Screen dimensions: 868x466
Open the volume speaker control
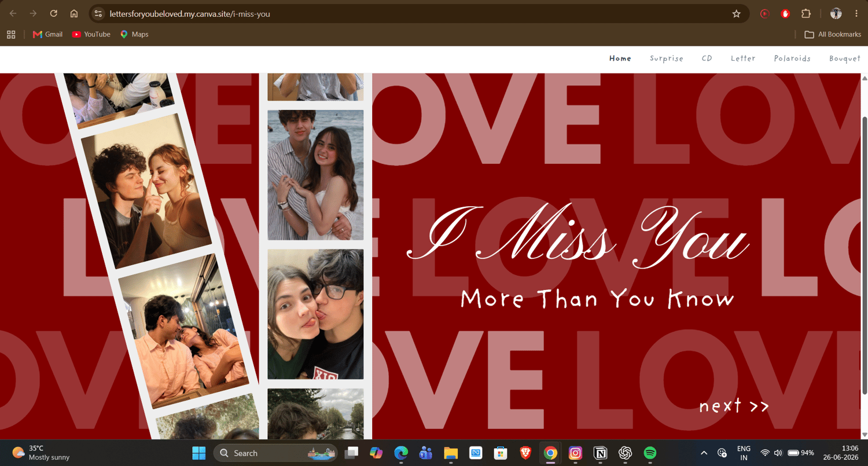pyautogui.click(x=778, y=453)
